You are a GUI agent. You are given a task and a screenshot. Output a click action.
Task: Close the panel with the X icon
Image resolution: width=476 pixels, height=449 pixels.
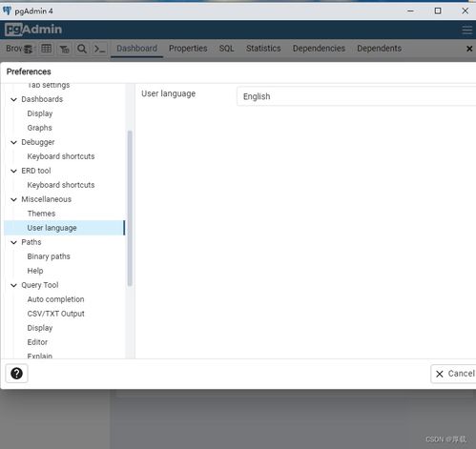click(469, 49)
